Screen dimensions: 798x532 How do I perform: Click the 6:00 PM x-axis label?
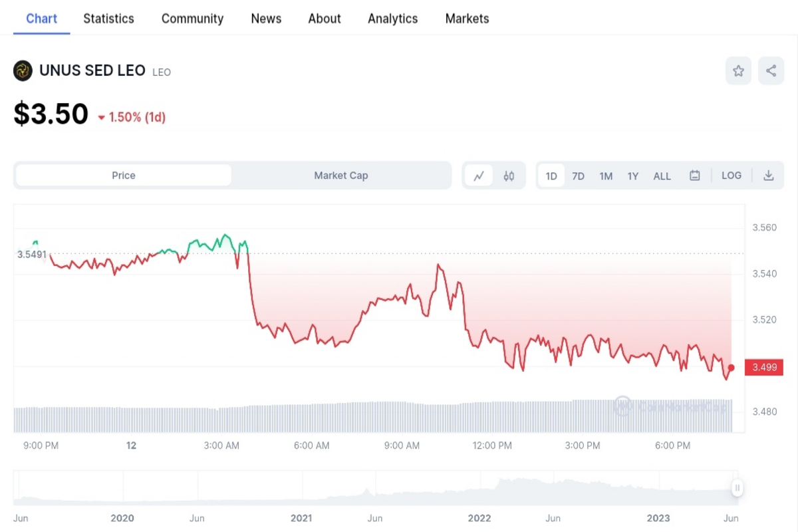pos(673,446)
